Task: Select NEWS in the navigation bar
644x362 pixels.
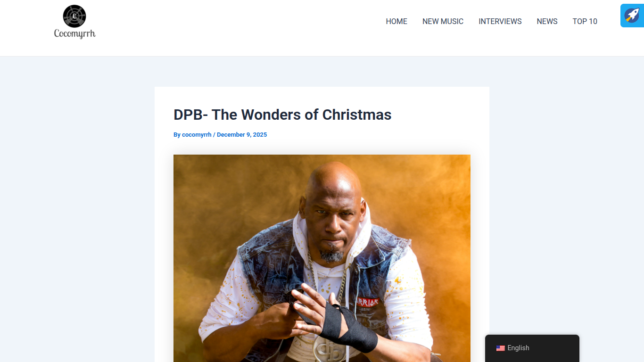Action: [547, 21]
